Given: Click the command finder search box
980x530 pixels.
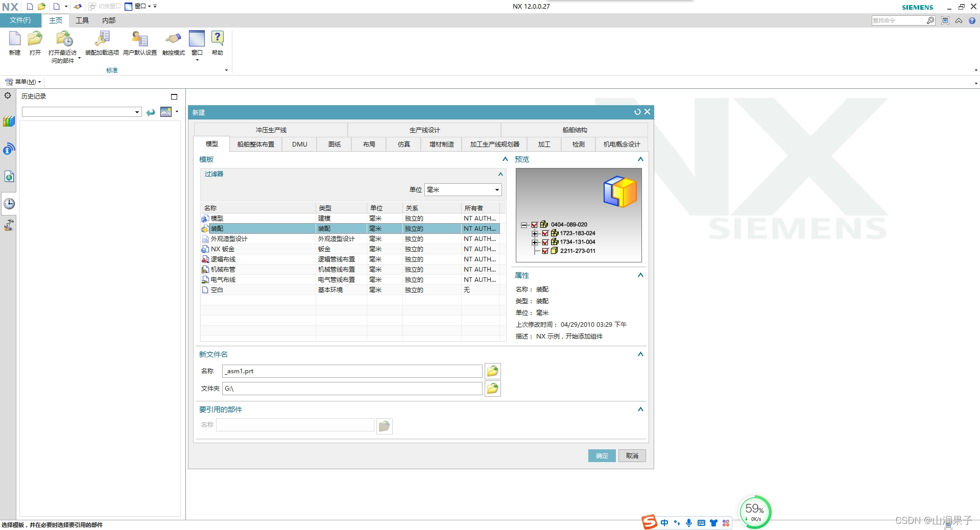Looking at the screenshot, I should [x=899, y=20].
